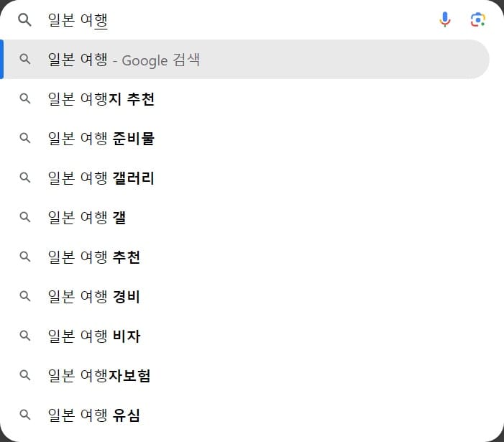Click search icon beside 일본 여행자보험
This screenshot has height=442, width=504.
click(x=25, y=375)
